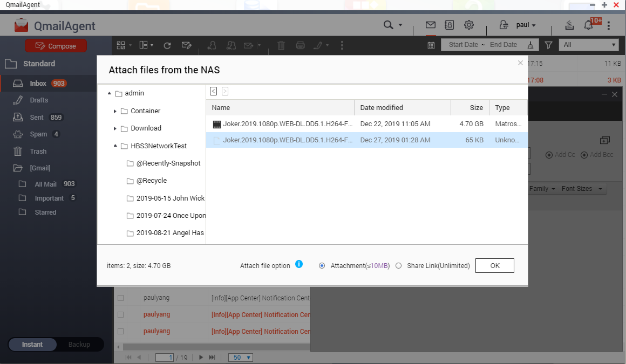Viewport: 626px width, 364px height.
Task: Select the Attachment (≤10MB) radio option
Action: pyautogui.click(x=322, y=266)
